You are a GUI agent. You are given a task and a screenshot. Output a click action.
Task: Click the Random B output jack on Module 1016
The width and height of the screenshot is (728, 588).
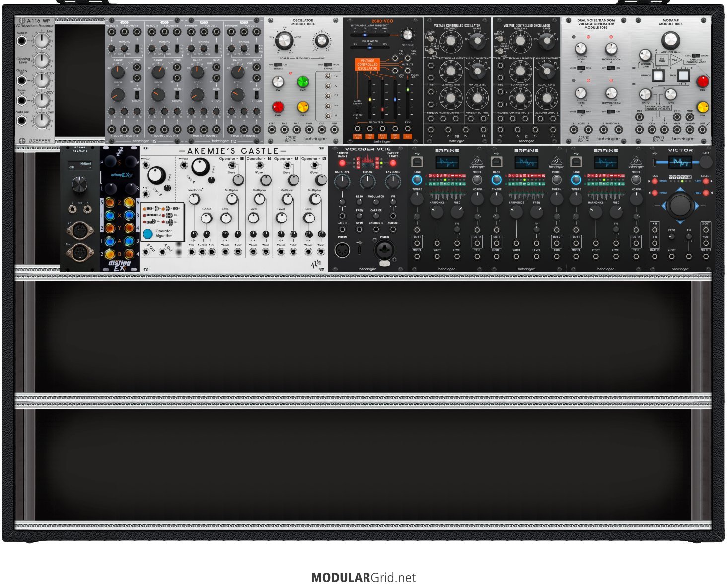click(619, 130)
